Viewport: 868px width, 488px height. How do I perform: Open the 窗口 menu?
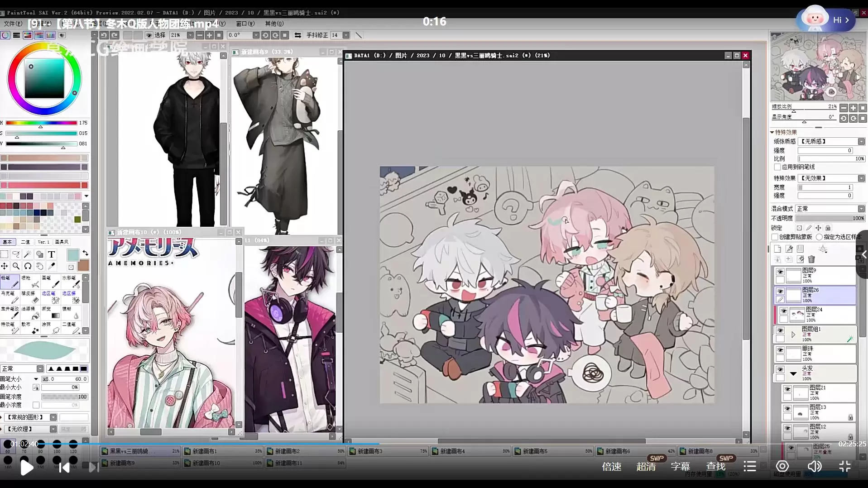tap(245, 24)
